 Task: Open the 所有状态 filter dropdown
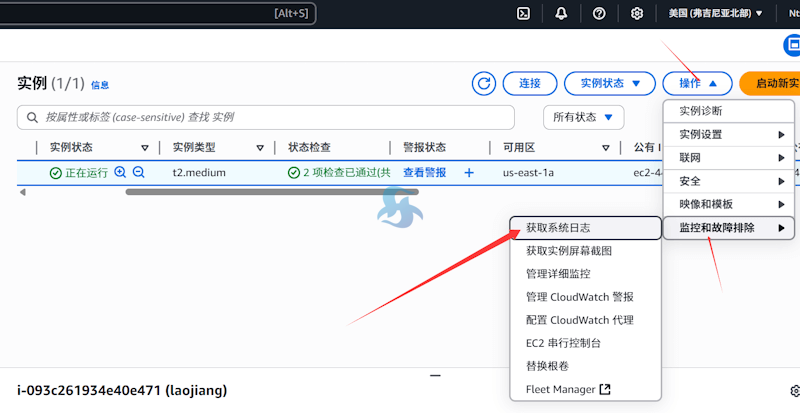pos(584,117)
